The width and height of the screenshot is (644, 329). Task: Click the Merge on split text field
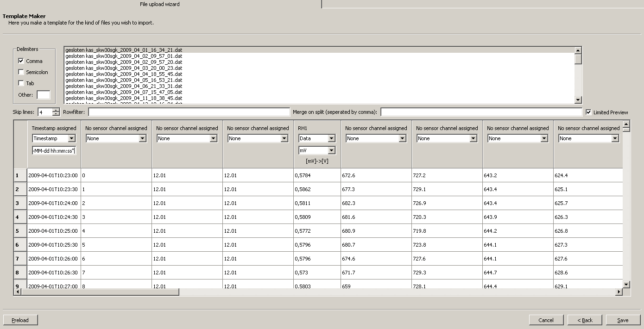point(481,112)
